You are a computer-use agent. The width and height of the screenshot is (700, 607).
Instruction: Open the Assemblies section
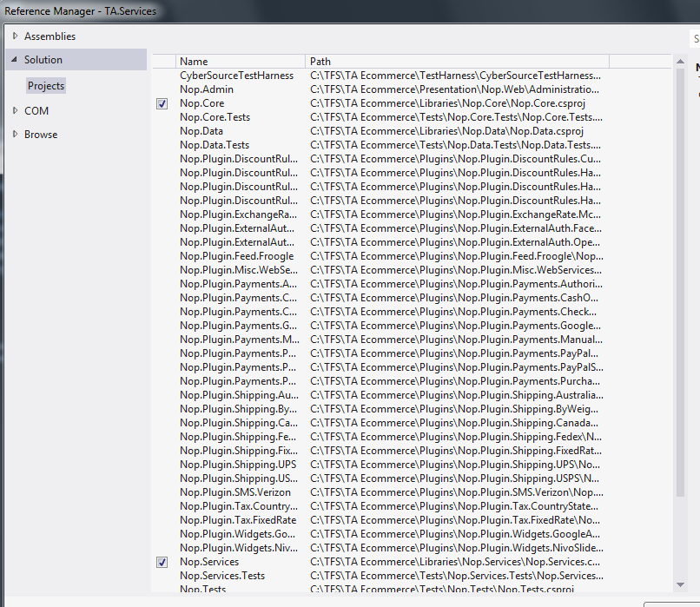[x=50, y=36]
